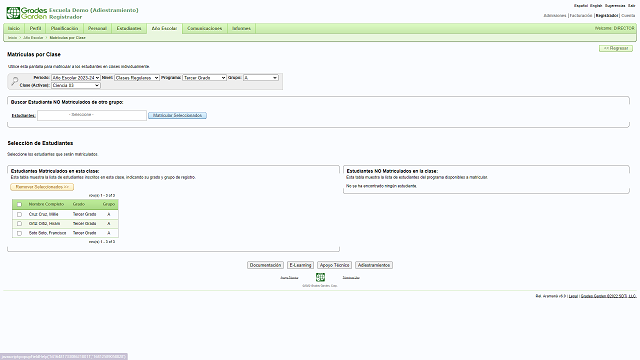The height and width of the screenshot is (360, 640).
Task: Select the Año Escolar tab
Action: 164,29
